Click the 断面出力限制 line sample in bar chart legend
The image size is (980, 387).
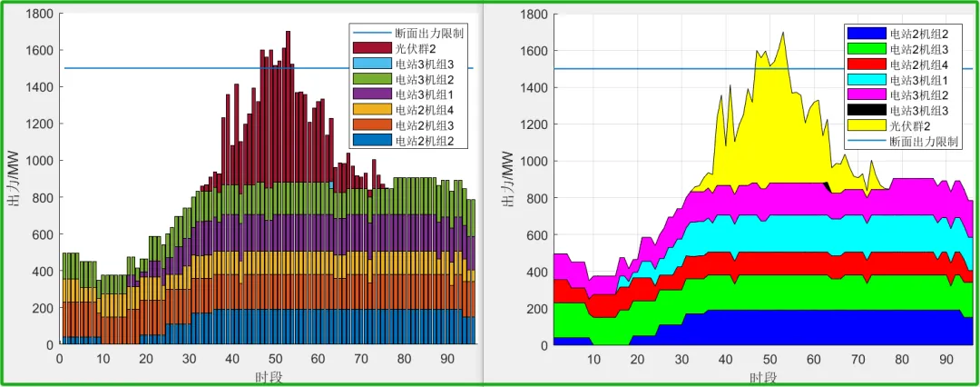(x=371, y=32)
